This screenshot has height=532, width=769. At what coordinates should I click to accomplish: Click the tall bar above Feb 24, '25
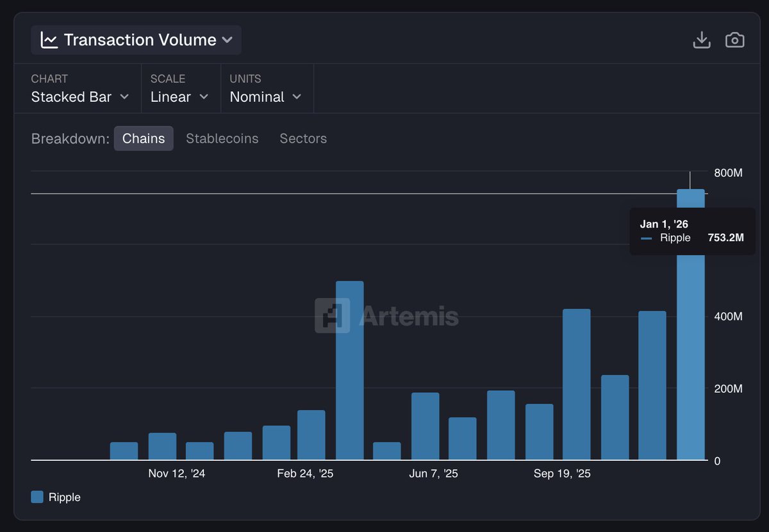[349, 370]
